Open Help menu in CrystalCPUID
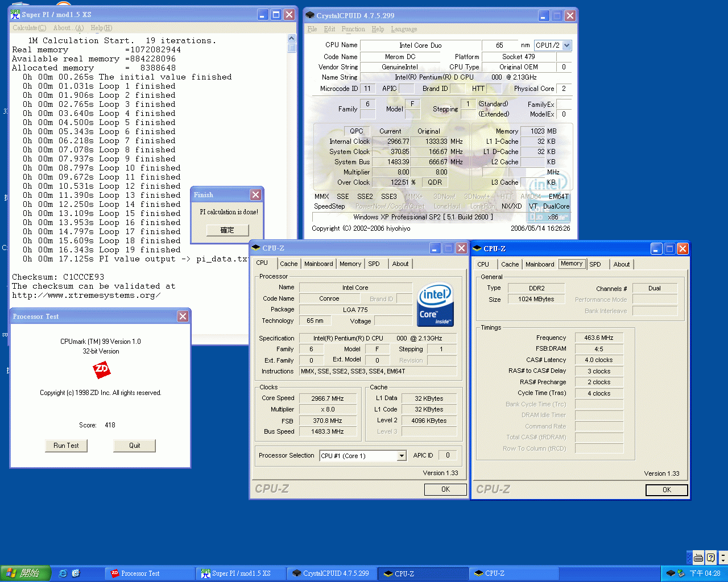728x582 pixels. [x=378, y=29]
